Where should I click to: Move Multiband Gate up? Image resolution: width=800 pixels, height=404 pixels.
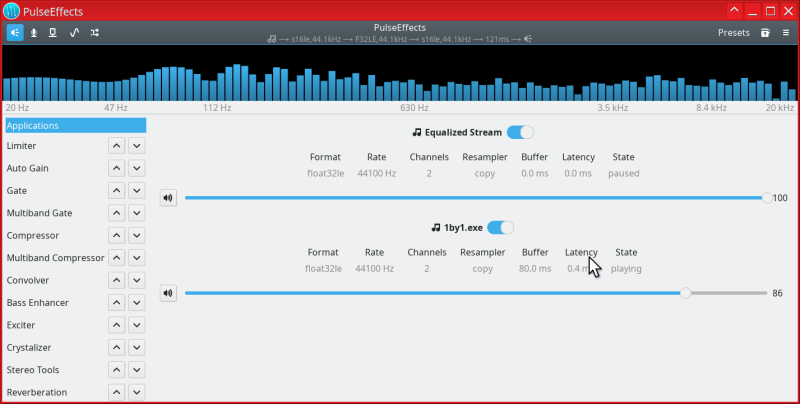[x=116, y=213]
